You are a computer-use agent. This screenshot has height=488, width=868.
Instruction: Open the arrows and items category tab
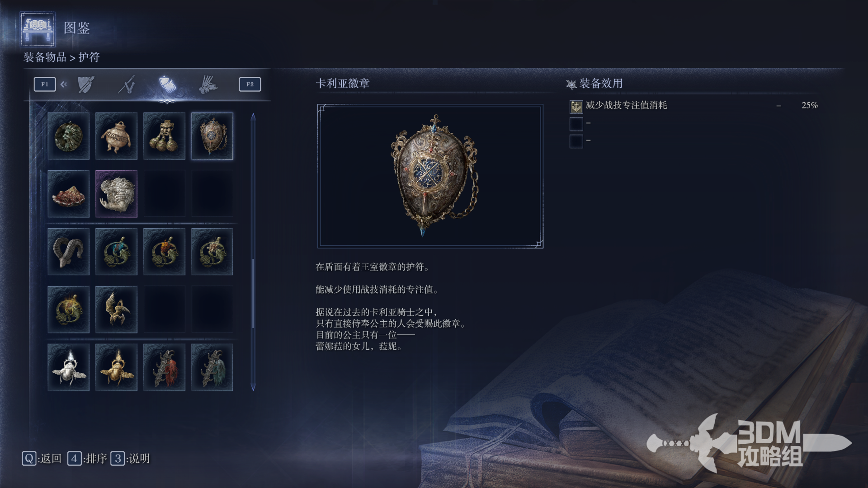tap(208, 84)
